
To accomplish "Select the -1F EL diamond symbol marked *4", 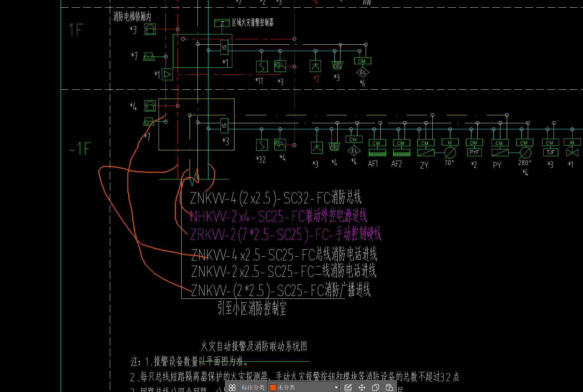I will pyautogui.click(x=354, y=151).
